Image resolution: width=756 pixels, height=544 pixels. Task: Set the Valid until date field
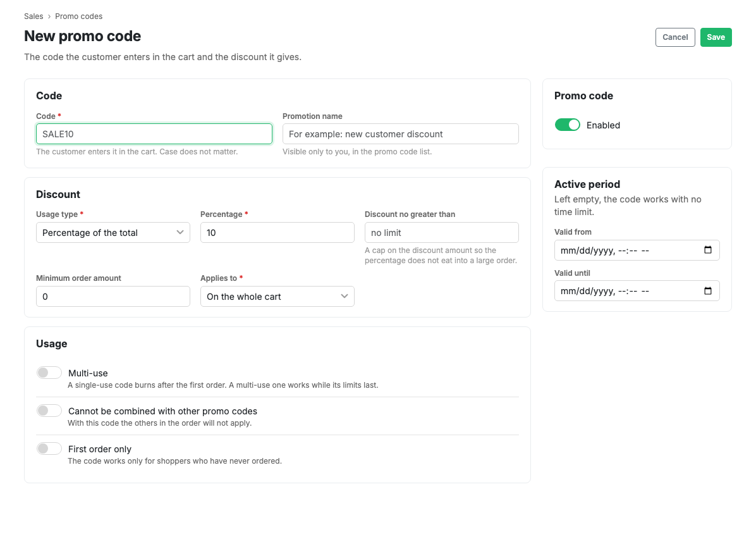[x=637, y=290]
